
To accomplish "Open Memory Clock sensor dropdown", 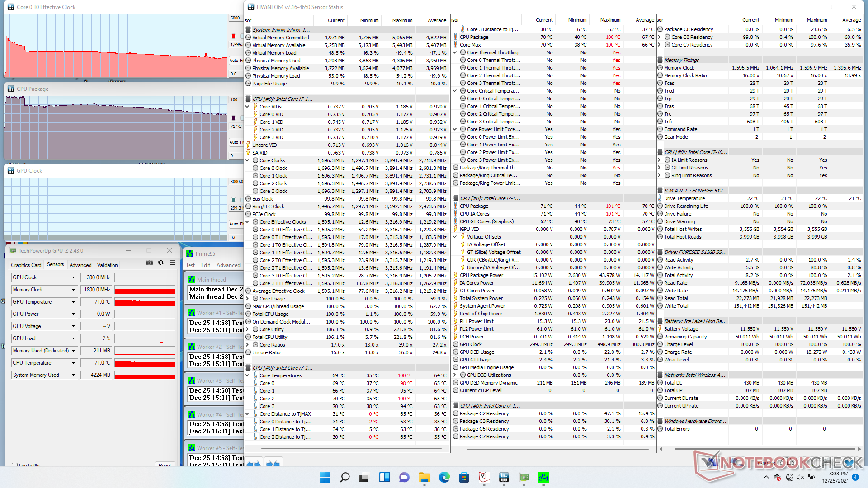I will (73, 290).
